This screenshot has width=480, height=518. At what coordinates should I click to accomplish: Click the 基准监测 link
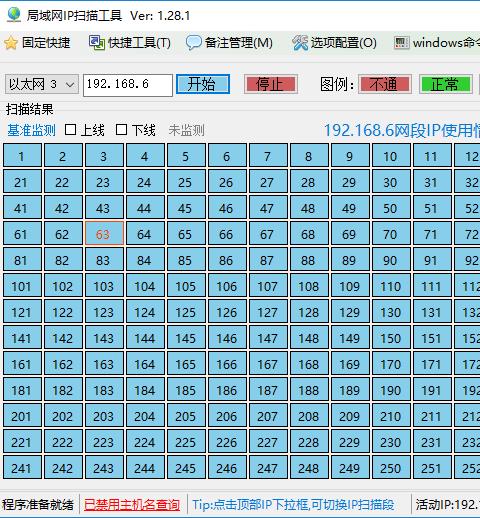pyautogui.click(x=31, y=130)
